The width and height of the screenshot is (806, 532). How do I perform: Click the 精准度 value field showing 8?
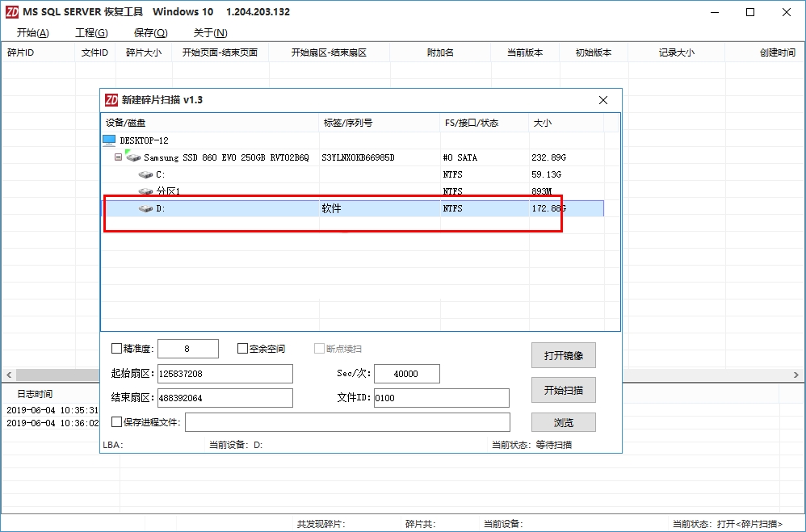pyautogui.click(x=188, y=349)
